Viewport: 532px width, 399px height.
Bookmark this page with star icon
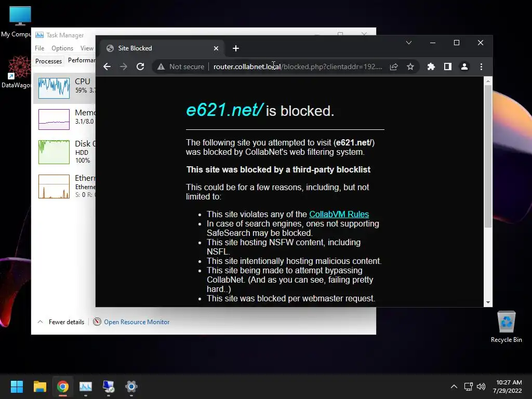(410, 66)
